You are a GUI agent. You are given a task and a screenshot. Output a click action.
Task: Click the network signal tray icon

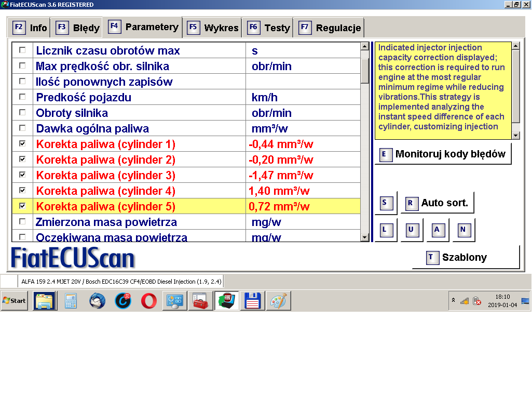point(465,301)
